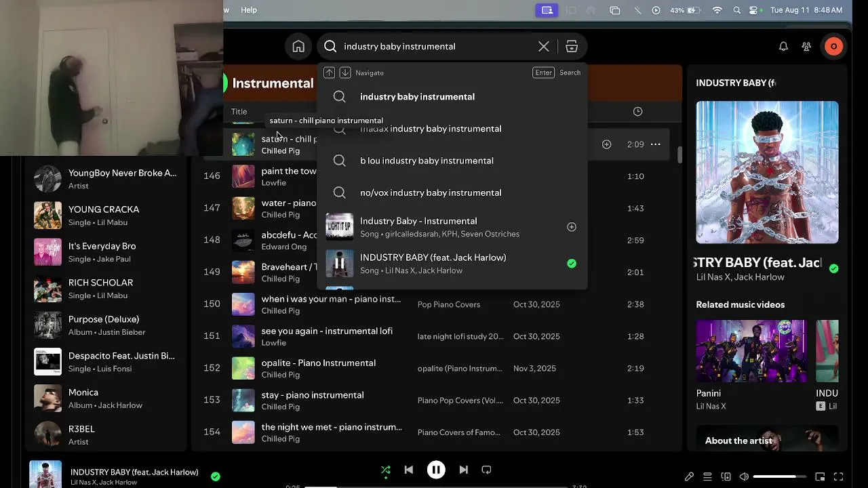Toggle repeat mode

point(486,470)
